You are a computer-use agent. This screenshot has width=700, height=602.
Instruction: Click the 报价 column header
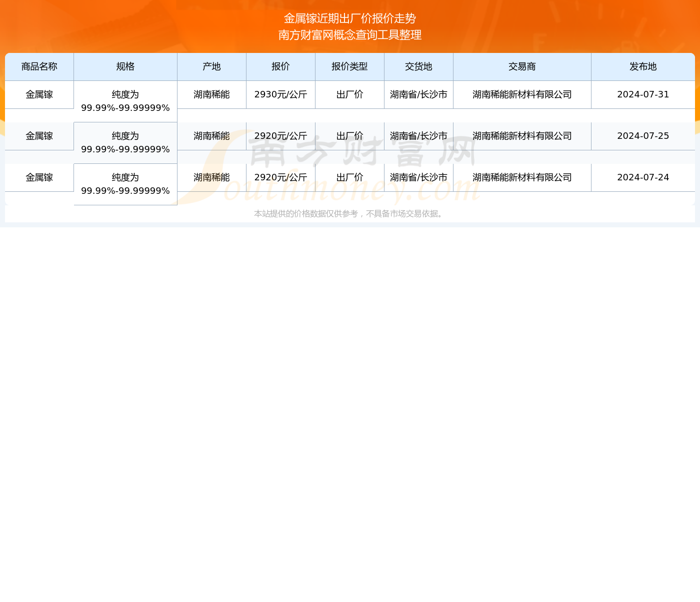click(x=280, y=66)
